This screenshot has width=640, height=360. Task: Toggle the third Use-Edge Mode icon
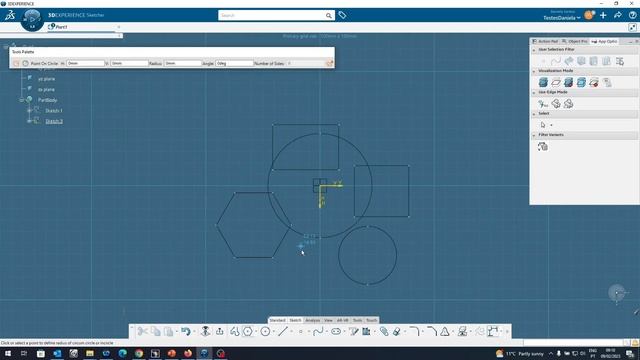(568, 104)
